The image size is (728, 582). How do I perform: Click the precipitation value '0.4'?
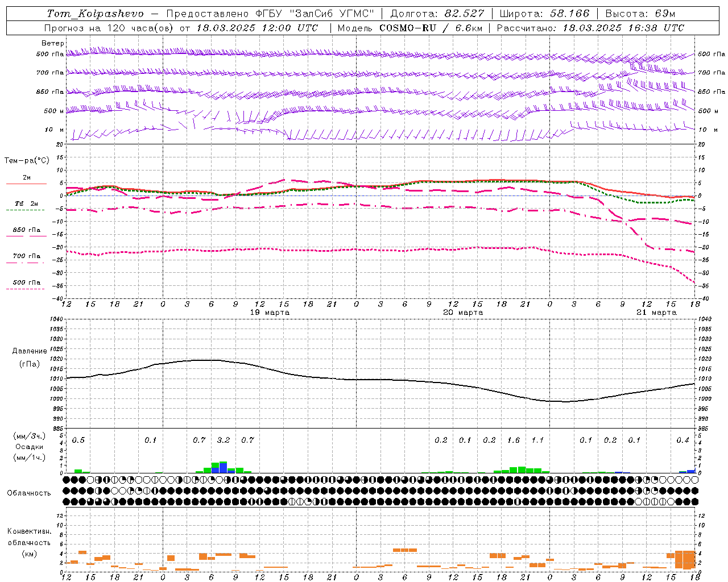[x=683, y=440]
